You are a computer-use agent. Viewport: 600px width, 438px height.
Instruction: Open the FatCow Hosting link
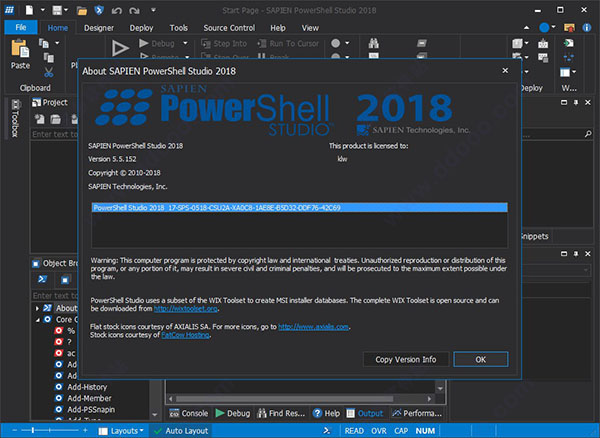(x=185, y=335)
